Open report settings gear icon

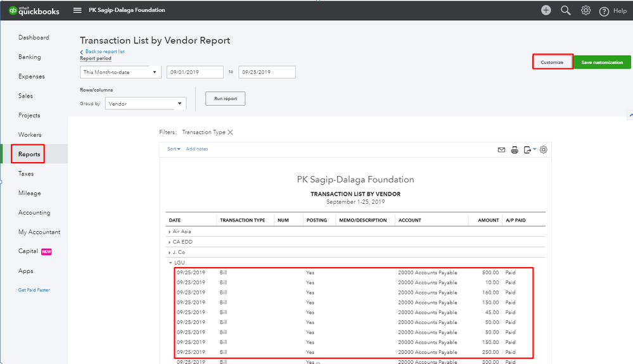click(543, 150)
